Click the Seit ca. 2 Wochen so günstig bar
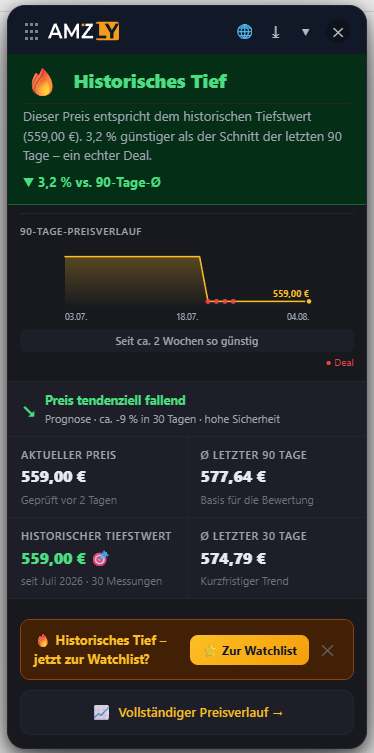374x753 pixels. [187, 341]
